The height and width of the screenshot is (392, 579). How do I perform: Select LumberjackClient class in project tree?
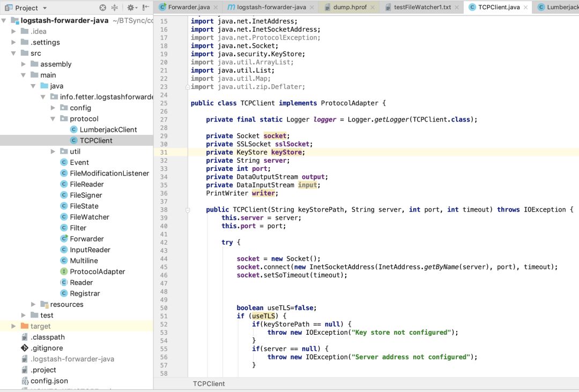pos(108,130)
